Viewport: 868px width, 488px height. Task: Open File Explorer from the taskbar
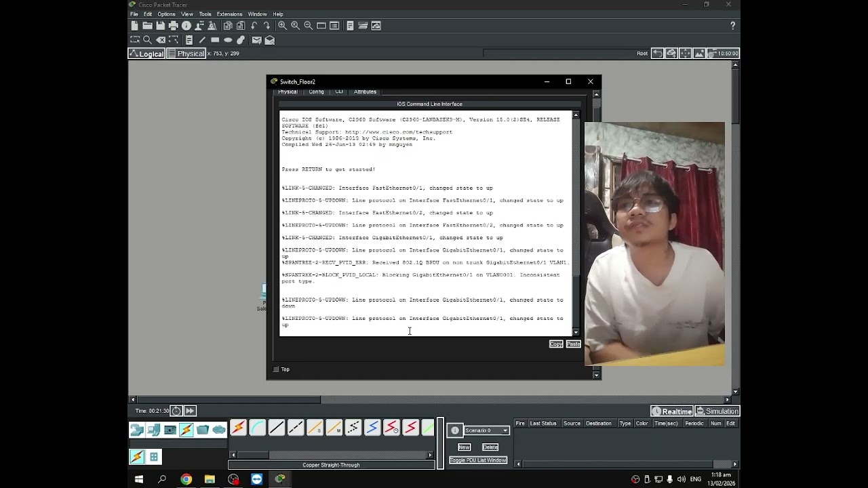click(210, 479)
